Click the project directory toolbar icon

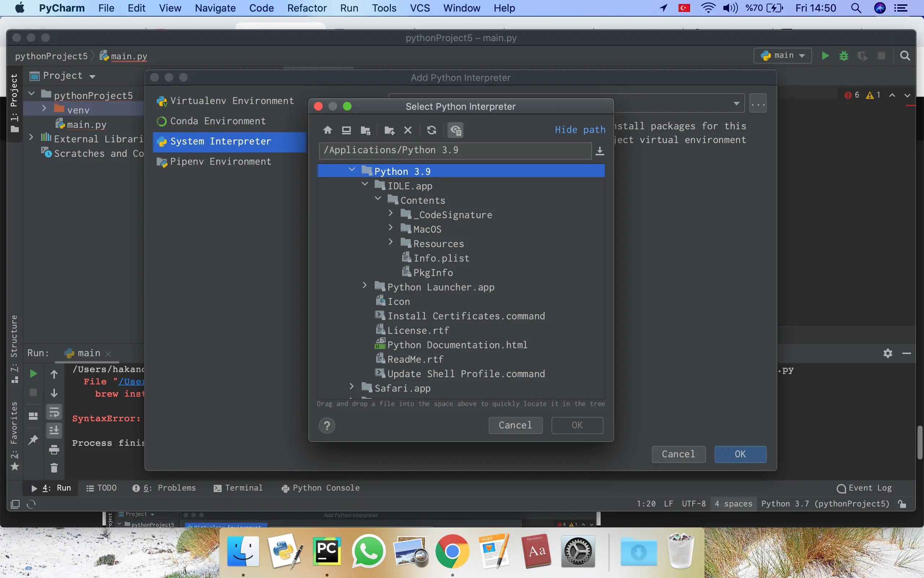pyautogui.click(x=365, y=130)
